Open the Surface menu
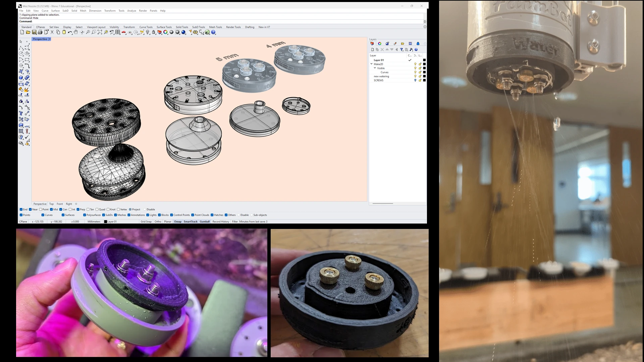The image size is (644, 362). [55, 11]
